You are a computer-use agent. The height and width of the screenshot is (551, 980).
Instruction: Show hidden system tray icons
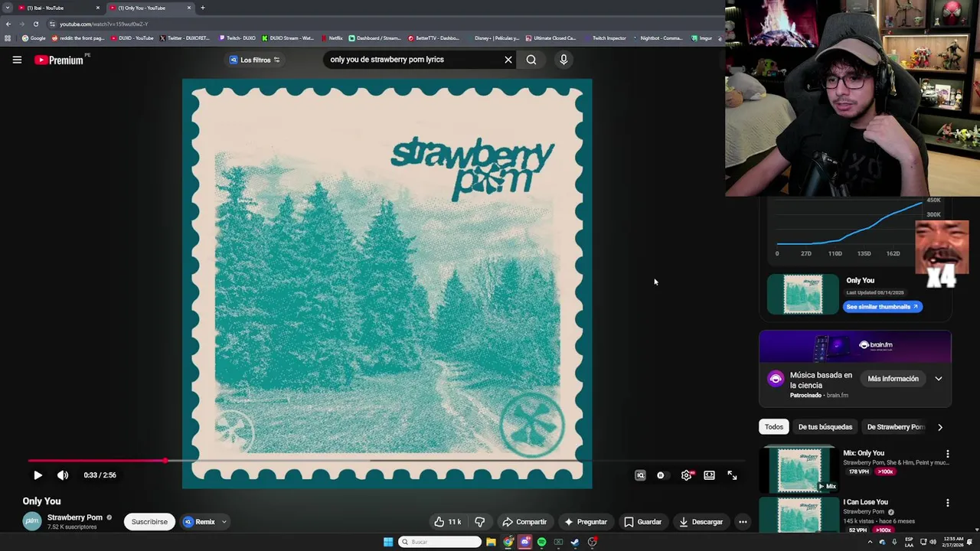pyautogui.click(x=870, y=542)
